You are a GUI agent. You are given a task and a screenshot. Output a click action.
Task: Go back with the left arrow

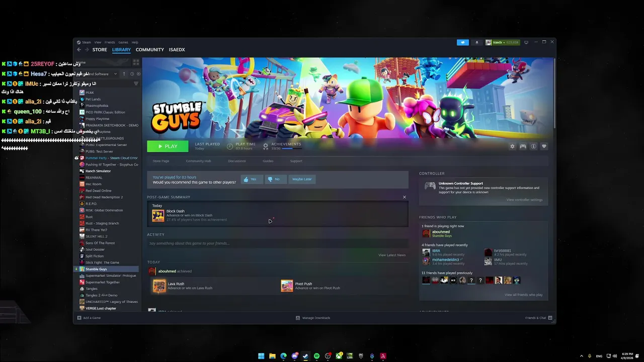(x=79, y=50)
